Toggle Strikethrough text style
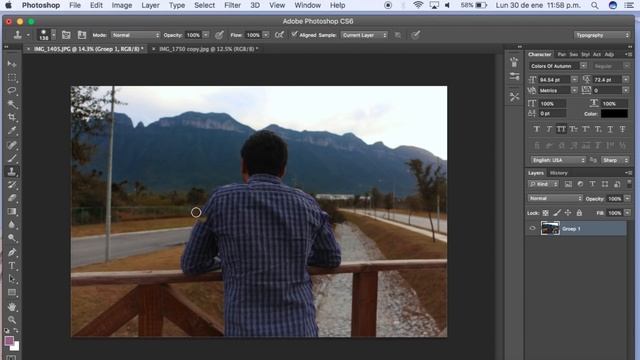640x360 pixels. tap(622, 129)
